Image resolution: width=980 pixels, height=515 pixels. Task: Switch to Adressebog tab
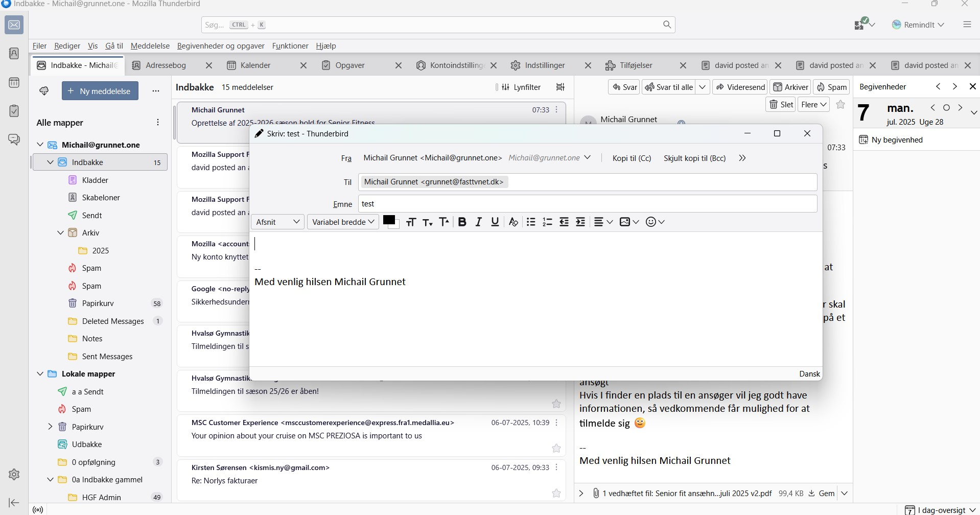166,65
